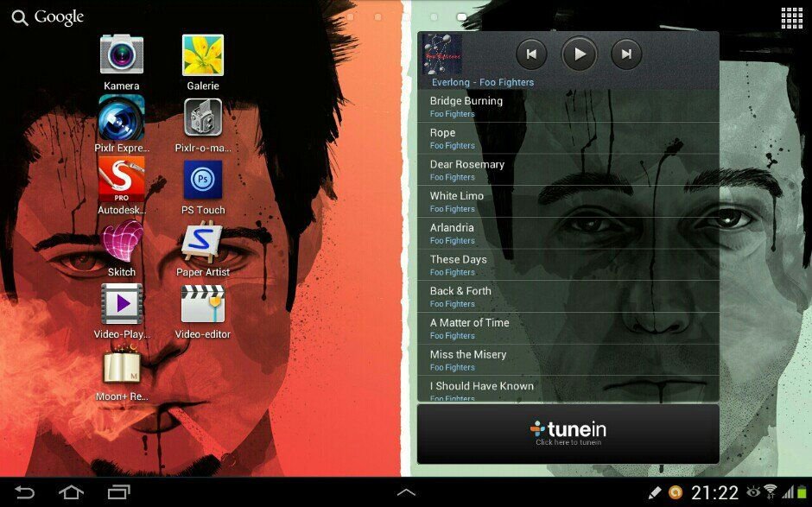Skip to previous track in music widget

531,54
